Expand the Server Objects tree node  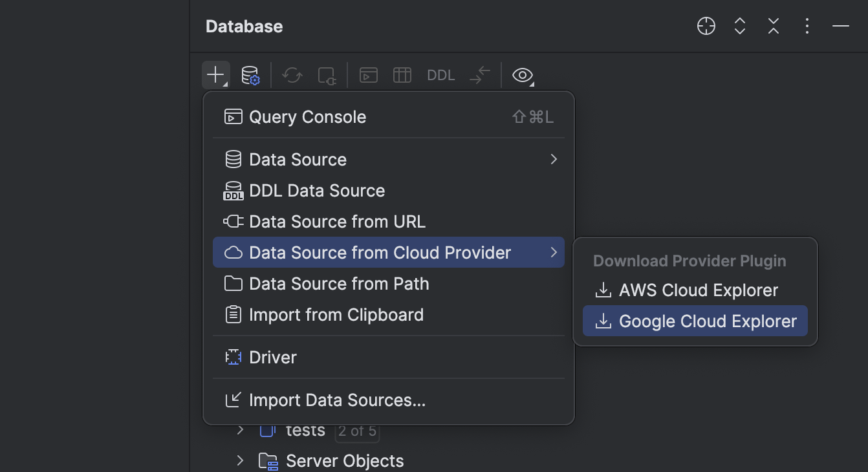click(240, 461)
